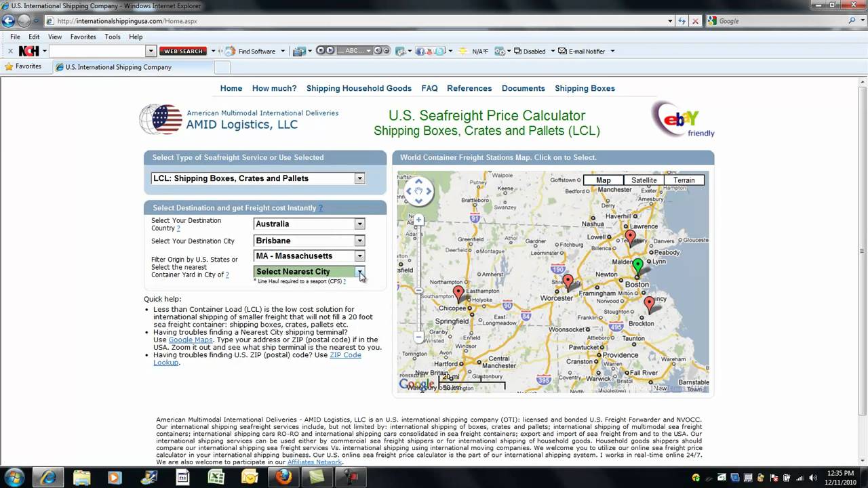
Task: Select the red map marker near Brockton
Action: click(x=649, y=304)
